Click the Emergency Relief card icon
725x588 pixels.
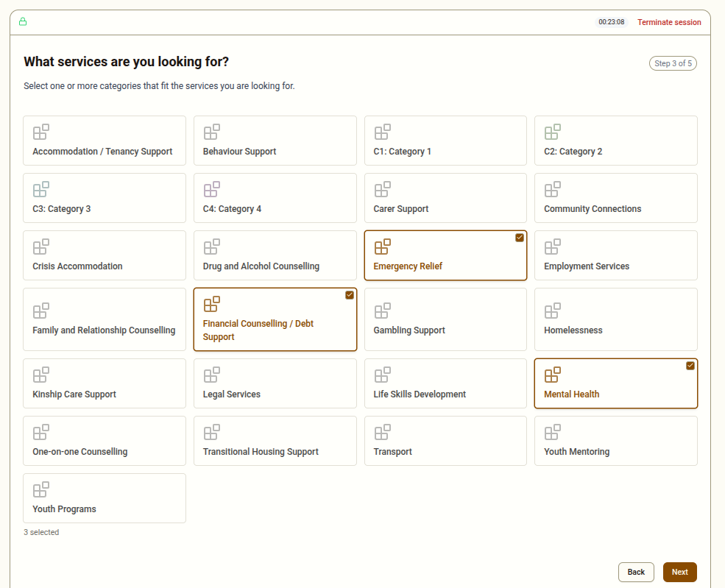pos(382,246)
